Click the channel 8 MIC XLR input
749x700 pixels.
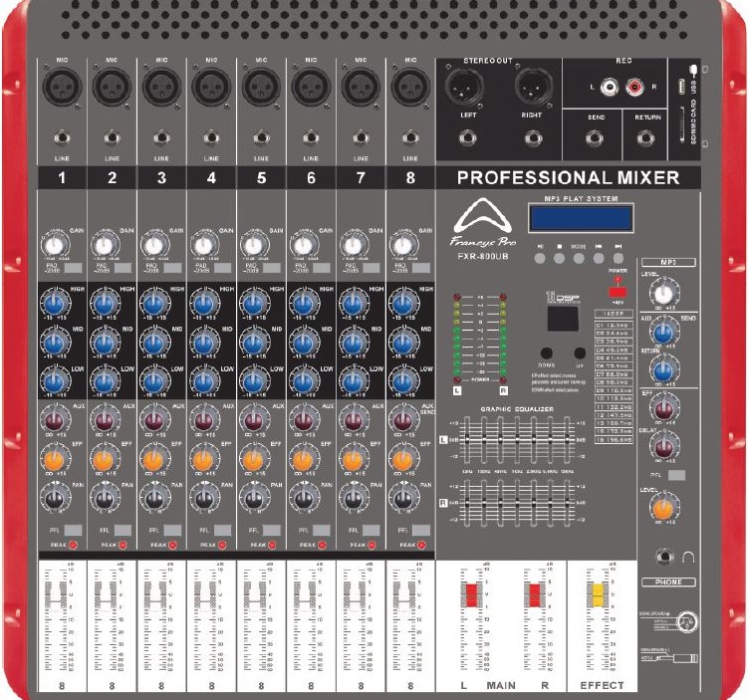pyautogui.click(x=410, y=87)
